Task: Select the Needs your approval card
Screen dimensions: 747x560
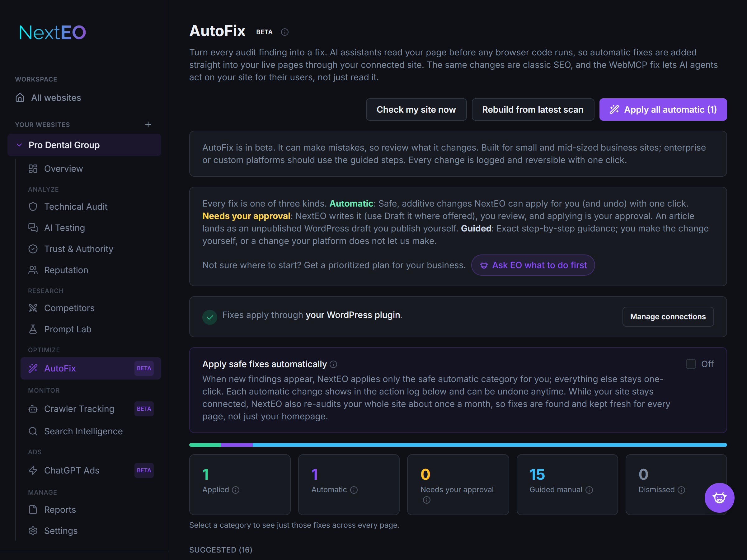Action: pyautogui.click(x=458, y=484)
